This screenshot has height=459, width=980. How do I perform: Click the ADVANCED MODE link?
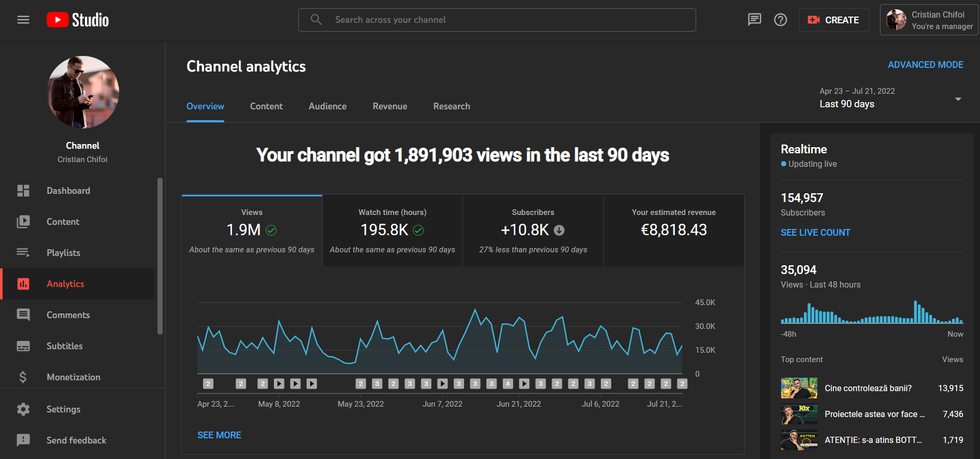[926, 65]
